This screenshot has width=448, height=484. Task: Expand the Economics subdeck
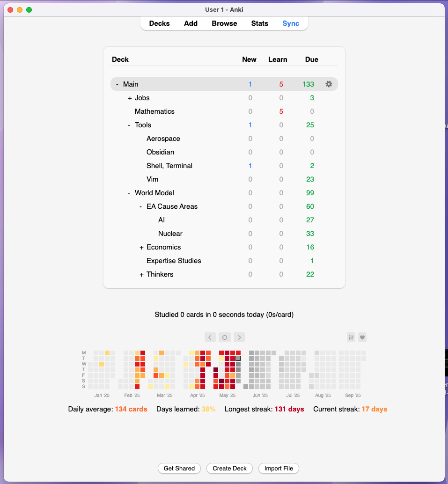141,247
